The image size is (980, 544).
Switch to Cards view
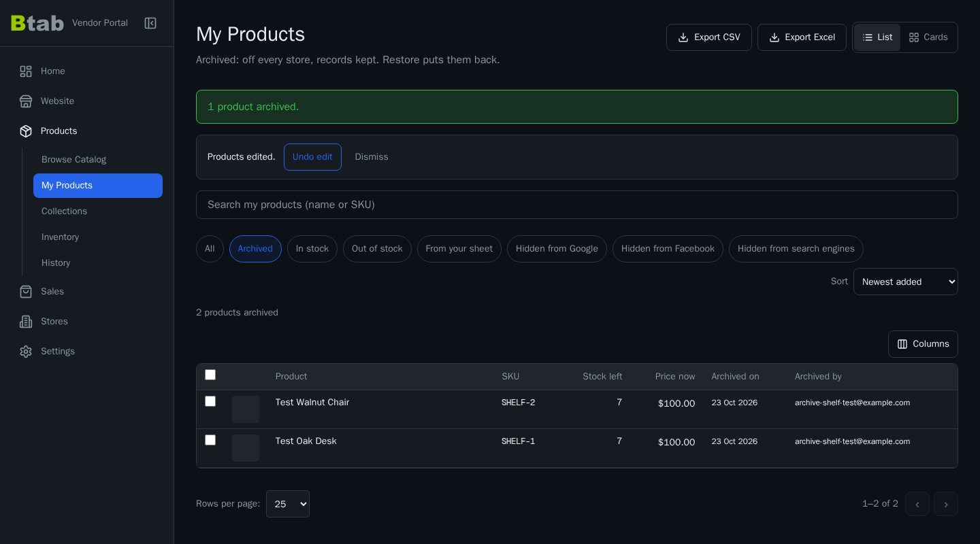point(928,37)
